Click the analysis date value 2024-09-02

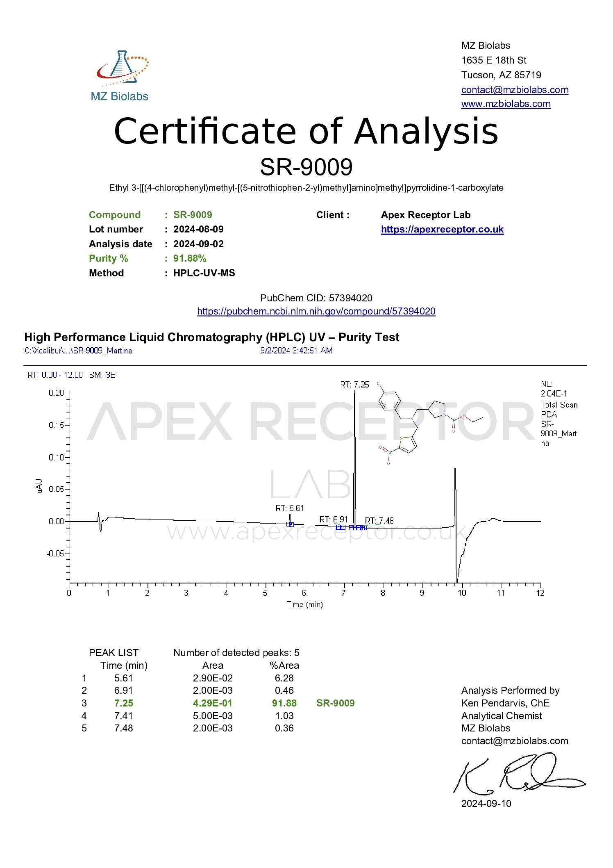click(198, 244)
